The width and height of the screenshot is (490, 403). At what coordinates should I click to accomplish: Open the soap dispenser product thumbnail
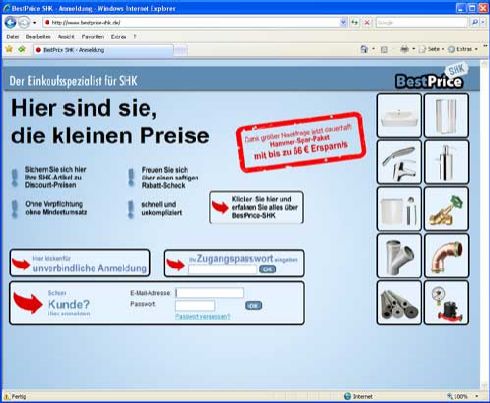[446, 162]
